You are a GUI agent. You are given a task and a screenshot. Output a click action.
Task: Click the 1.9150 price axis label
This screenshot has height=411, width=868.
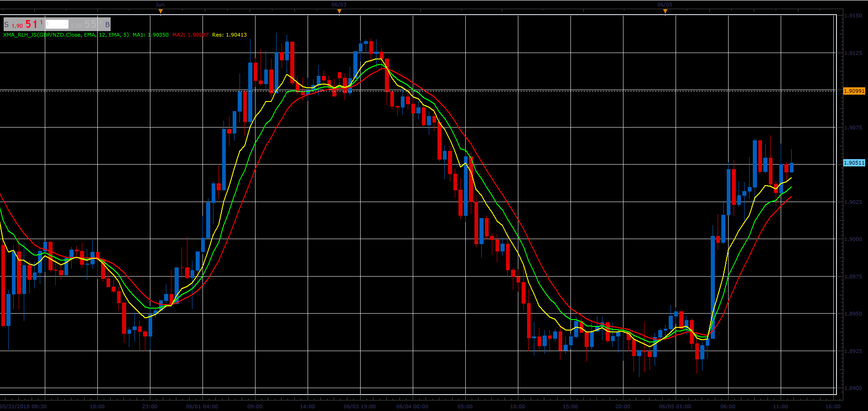(x=853, y=16)
